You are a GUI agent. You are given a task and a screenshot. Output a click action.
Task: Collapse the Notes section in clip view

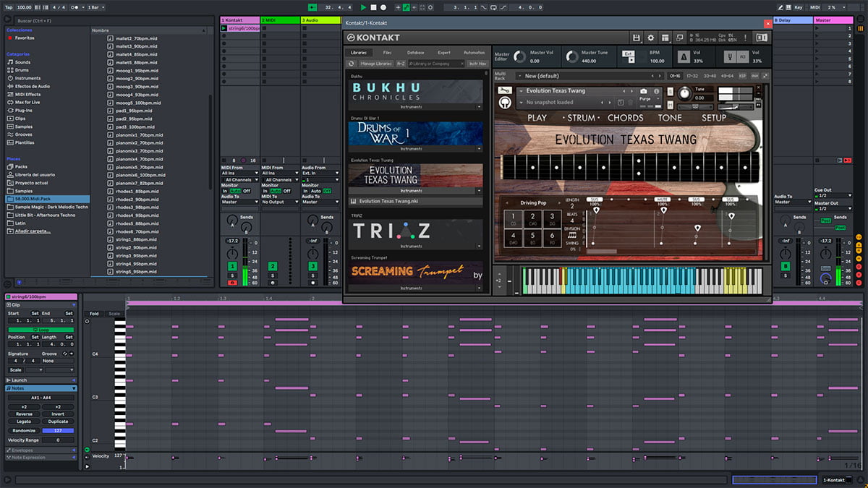74,388
